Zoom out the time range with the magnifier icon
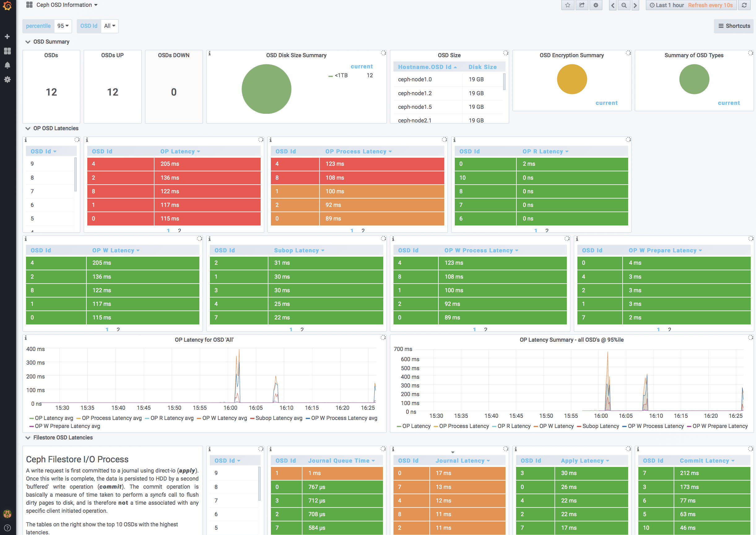Viewport: 756px width, 535px height. pyautogui.click(x=624, y=5)
